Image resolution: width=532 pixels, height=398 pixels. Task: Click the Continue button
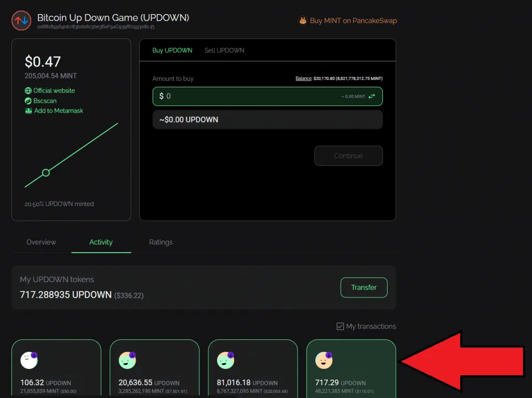[x=349, y=156]
